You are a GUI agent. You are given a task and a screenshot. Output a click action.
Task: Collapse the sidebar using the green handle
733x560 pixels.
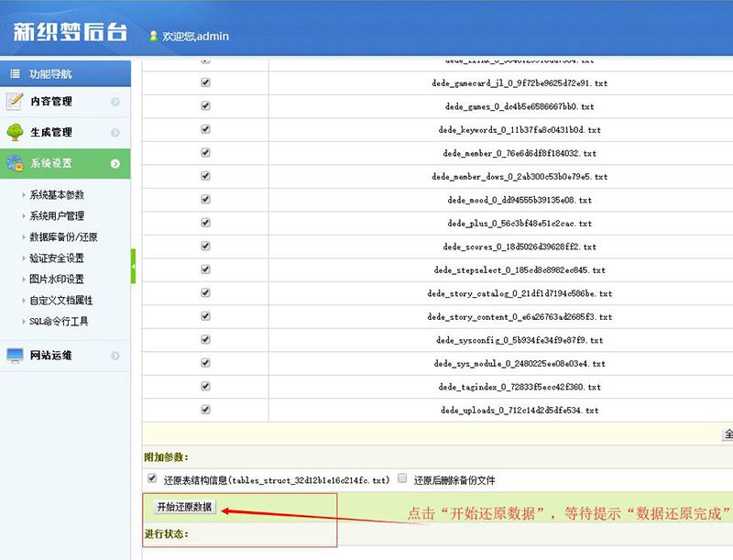[133, 266]
